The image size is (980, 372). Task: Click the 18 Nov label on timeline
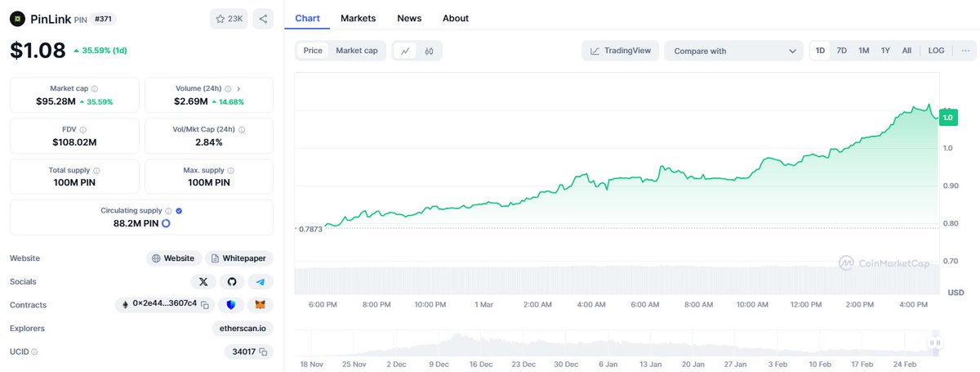(x=312, y=364)
